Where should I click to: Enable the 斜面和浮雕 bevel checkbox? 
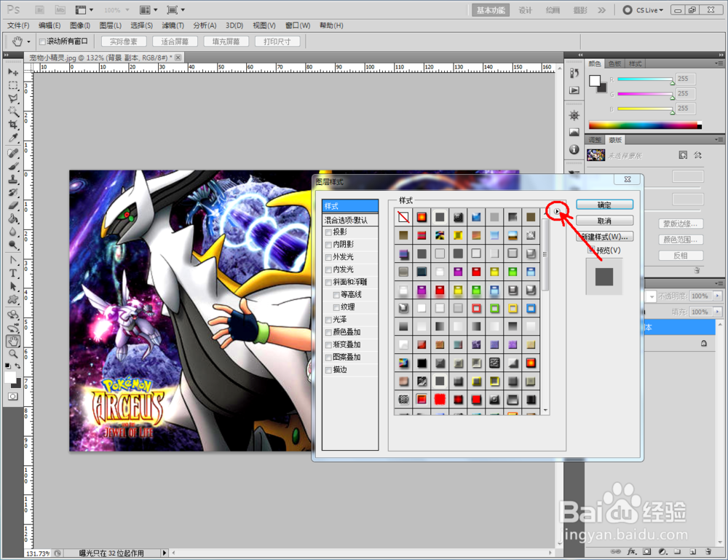tap(328, 283)
